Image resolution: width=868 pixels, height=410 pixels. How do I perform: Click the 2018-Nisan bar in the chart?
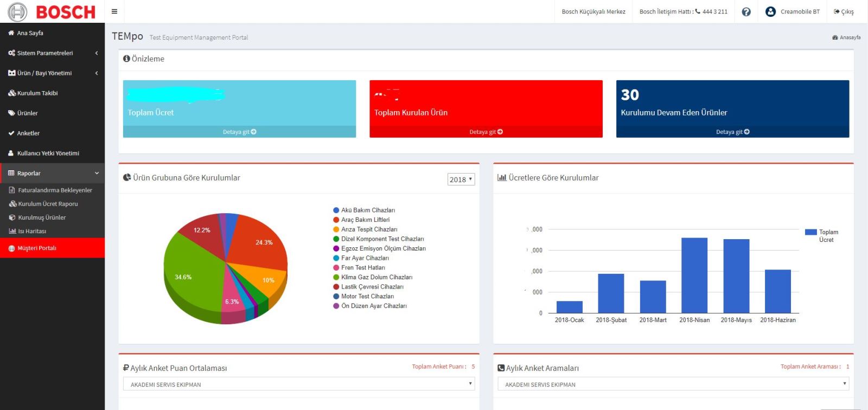pyautogui.click(x=694, y=276)
